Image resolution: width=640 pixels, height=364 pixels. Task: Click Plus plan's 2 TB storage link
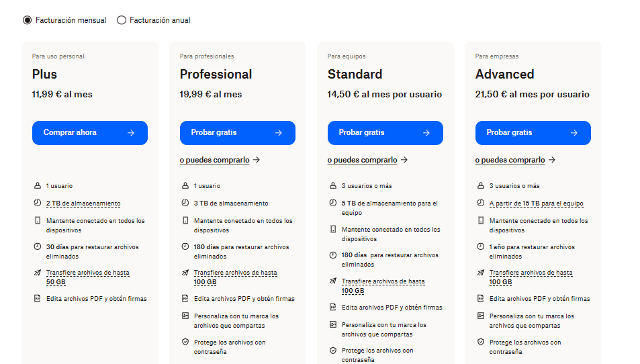point(83,203)
